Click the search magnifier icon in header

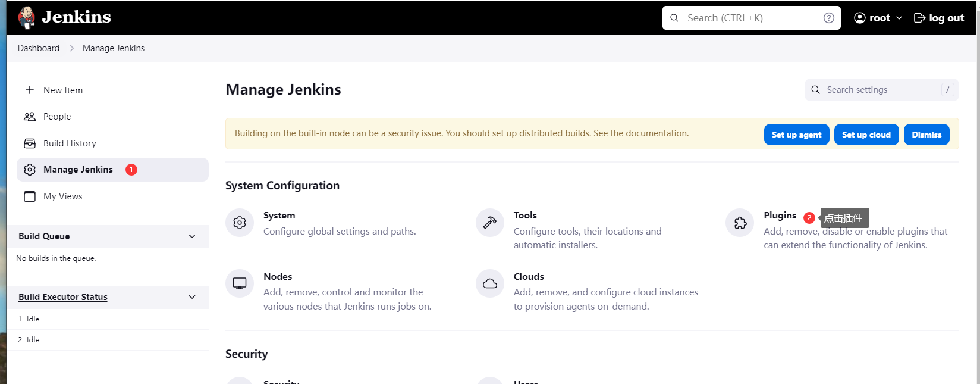(674, 18)
